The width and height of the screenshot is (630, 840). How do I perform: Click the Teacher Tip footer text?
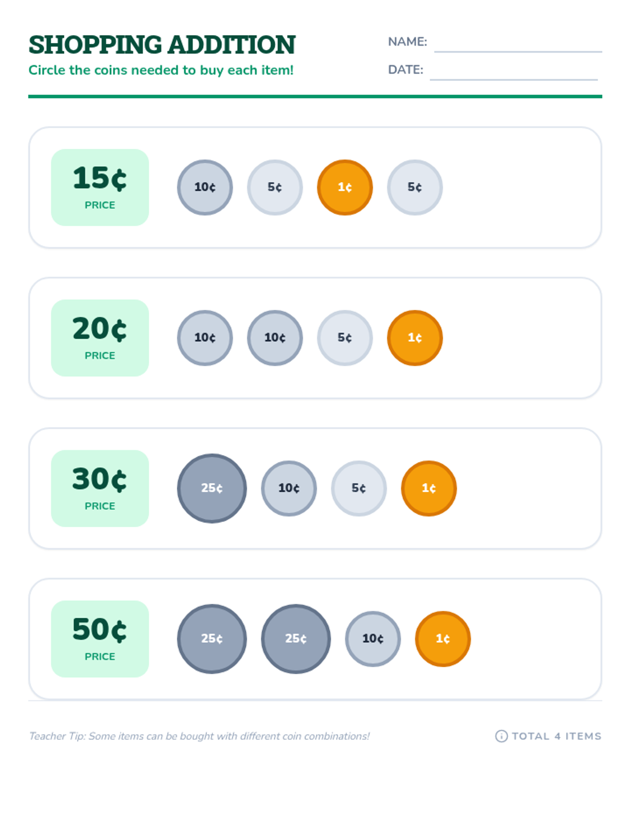coord(199,736)
